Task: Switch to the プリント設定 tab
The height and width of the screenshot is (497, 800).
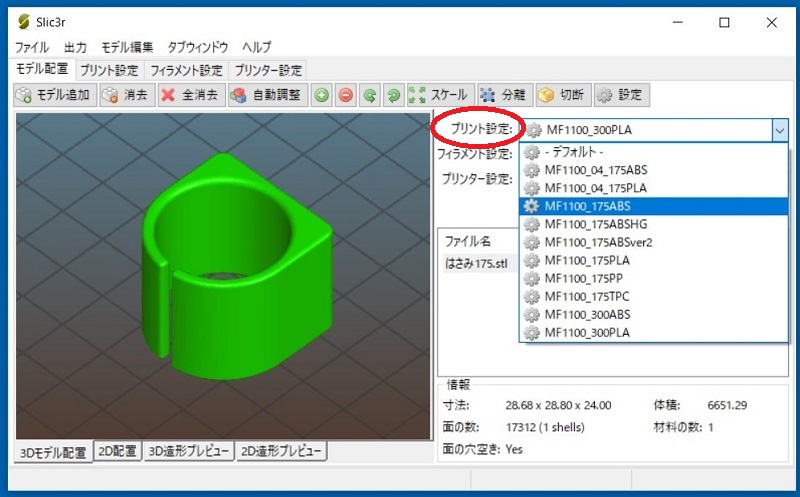Action: click(109, 70)
